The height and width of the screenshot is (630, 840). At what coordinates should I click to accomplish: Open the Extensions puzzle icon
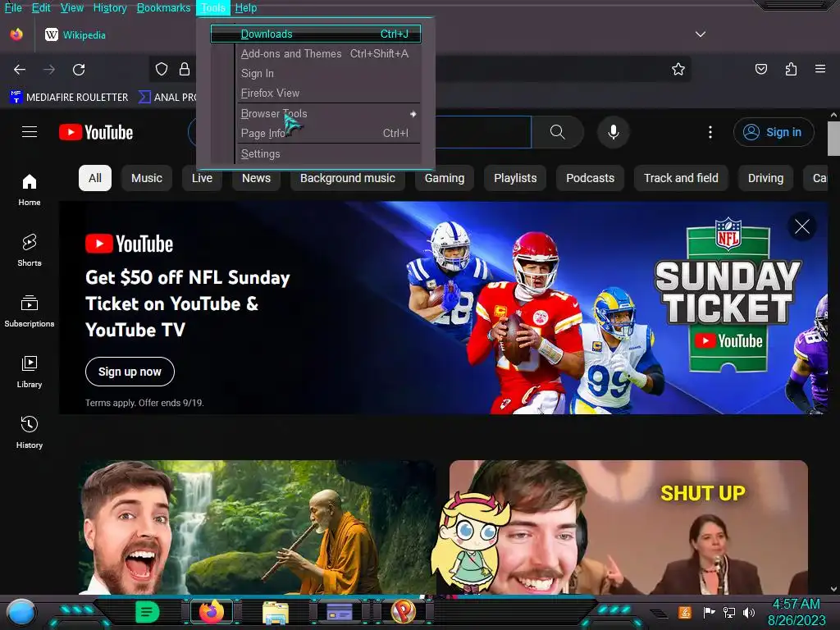point(791,69)
